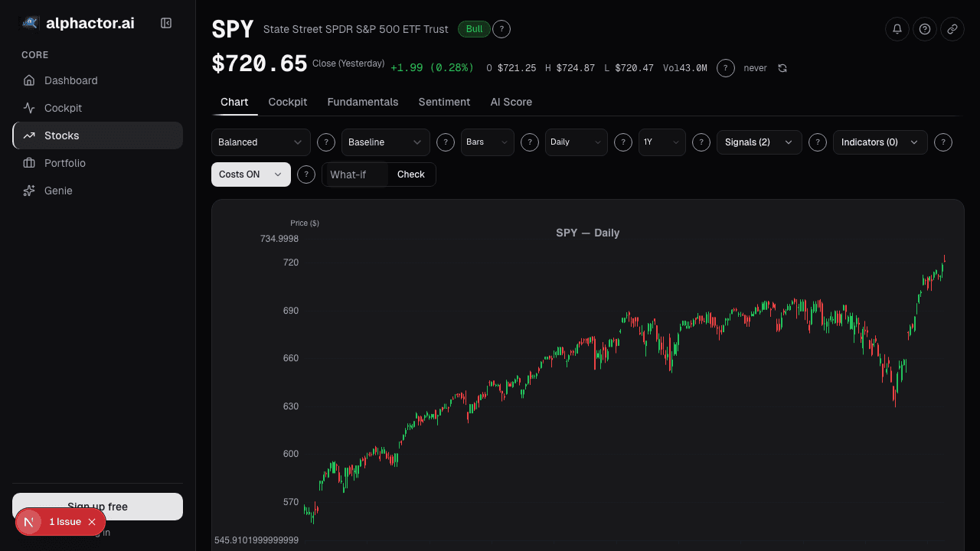This screenshot has height=551, width=980.
Task: Open the 1Y range dropdown
Action: [x=662, y=142]
